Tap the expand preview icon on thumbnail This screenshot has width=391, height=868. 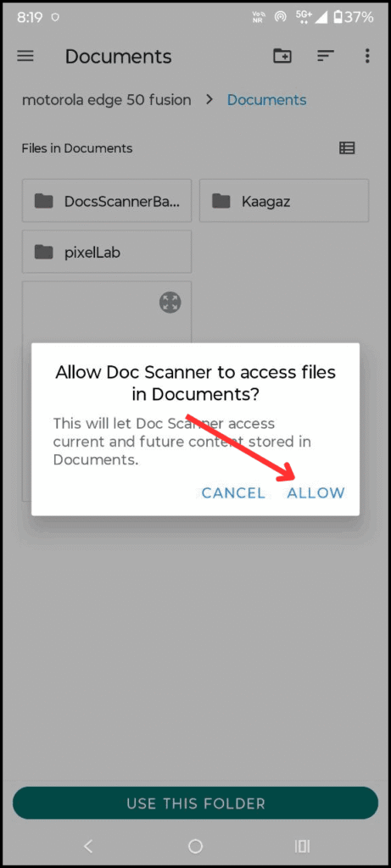[x=170, y=303]
